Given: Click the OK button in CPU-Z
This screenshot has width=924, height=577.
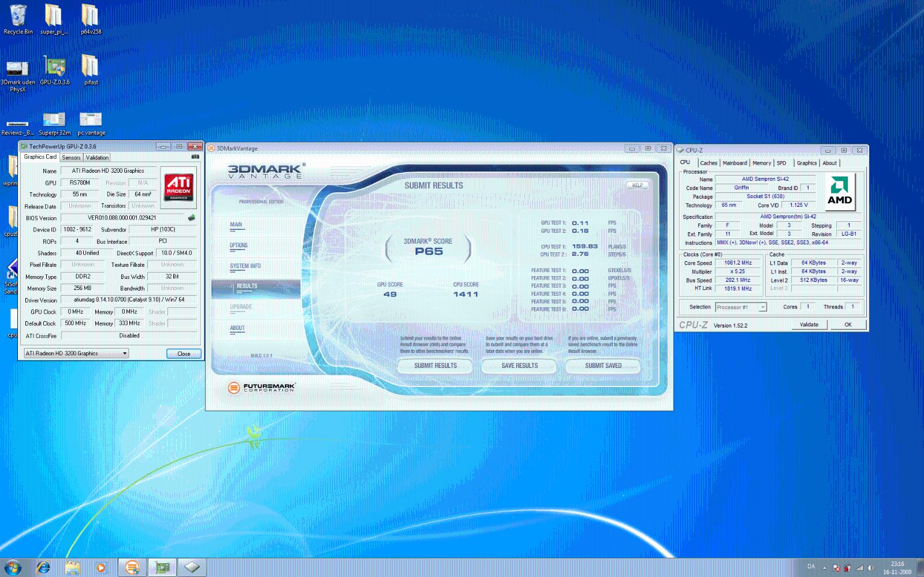Looking at the screenshot, I should coord(848,325).
